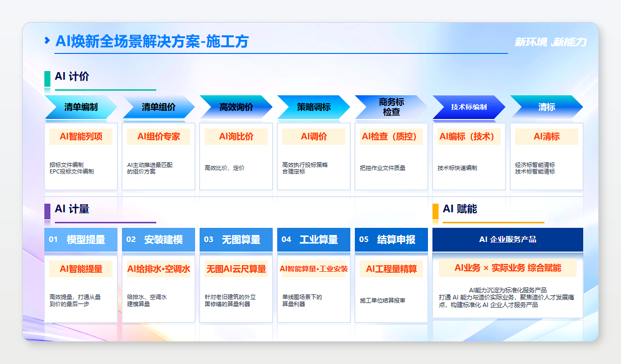Screen dimensions: 621x364
Task: Click the 04 工业算量 header
Action: pos(314,239)
